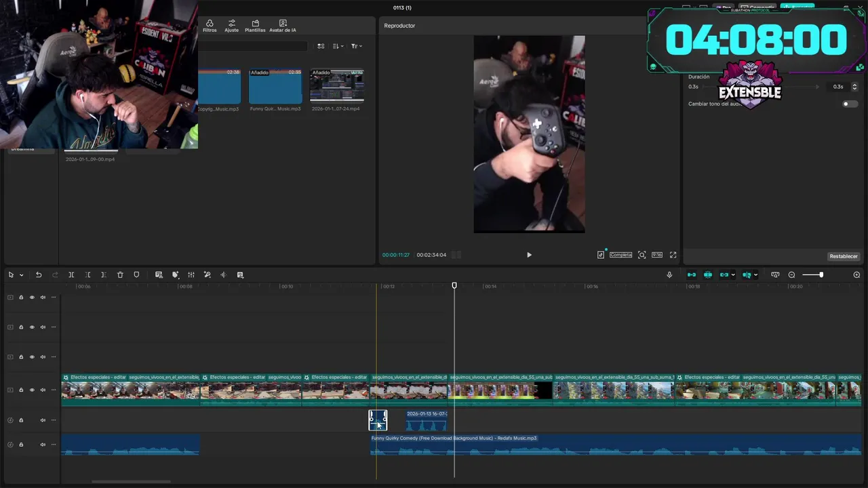Enable the Cambiar tono del audio switch
This screenshot has width=868, height=488.
point(850,104)
